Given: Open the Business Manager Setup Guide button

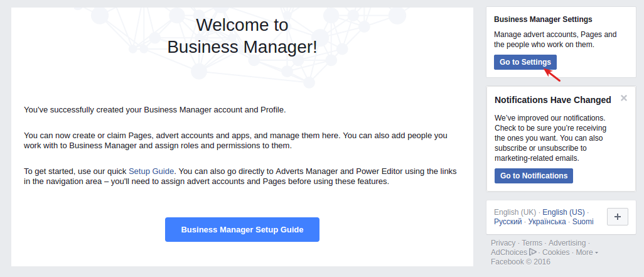Looking at the screenshot, I should [242, 229].
